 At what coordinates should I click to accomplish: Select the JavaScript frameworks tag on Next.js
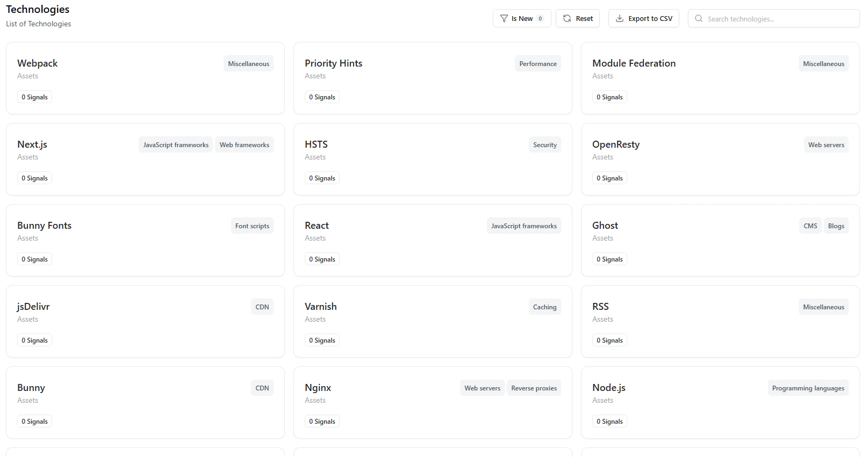[176, 144]
